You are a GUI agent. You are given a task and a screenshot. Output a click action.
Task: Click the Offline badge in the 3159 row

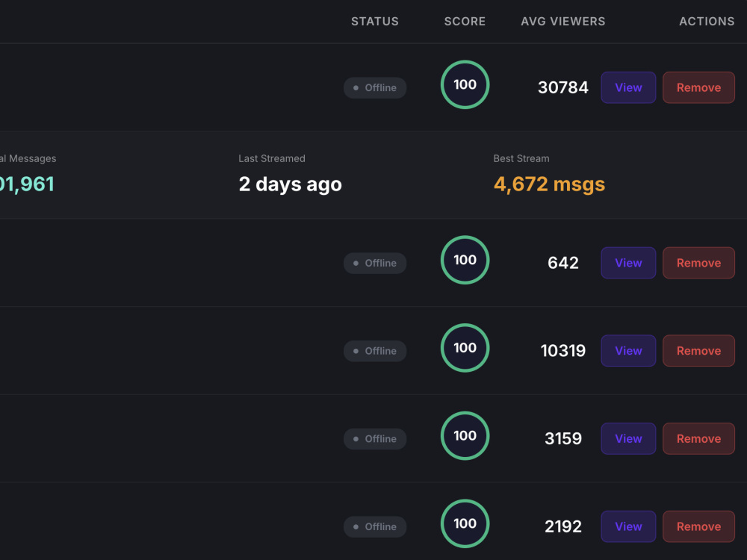coord(375,438)
